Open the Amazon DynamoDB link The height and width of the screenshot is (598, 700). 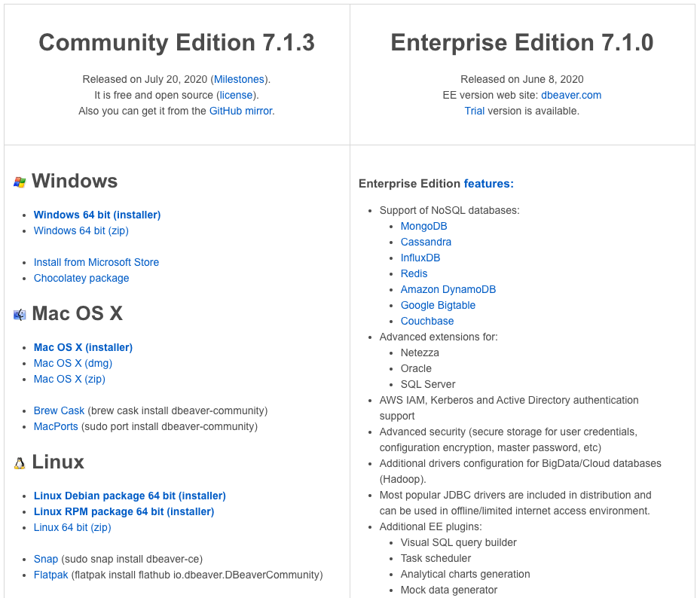click(x=448, y=290)
